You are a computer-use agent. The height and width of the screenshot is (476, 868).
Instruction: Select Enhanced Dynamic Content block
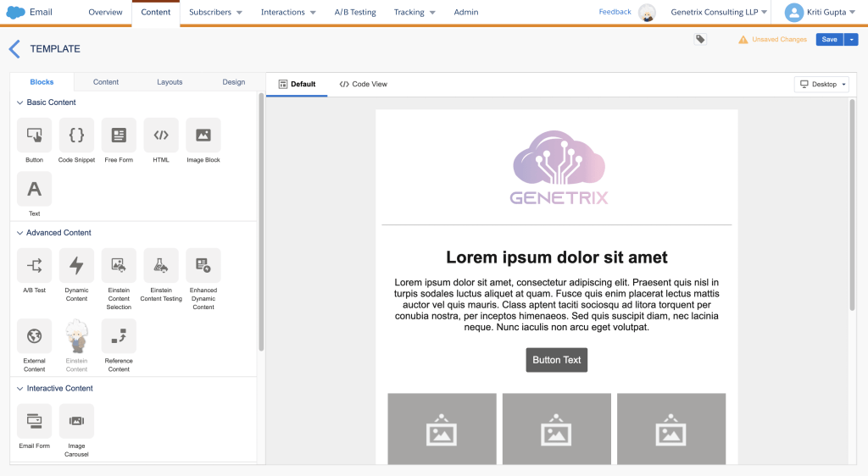[x=203, y=265]
